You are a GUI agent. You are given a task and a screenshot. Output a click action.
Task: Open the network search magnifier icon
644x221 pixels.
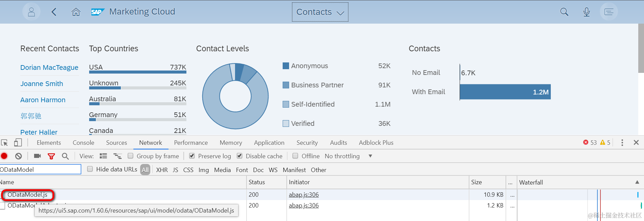click(x=66, y=156)
